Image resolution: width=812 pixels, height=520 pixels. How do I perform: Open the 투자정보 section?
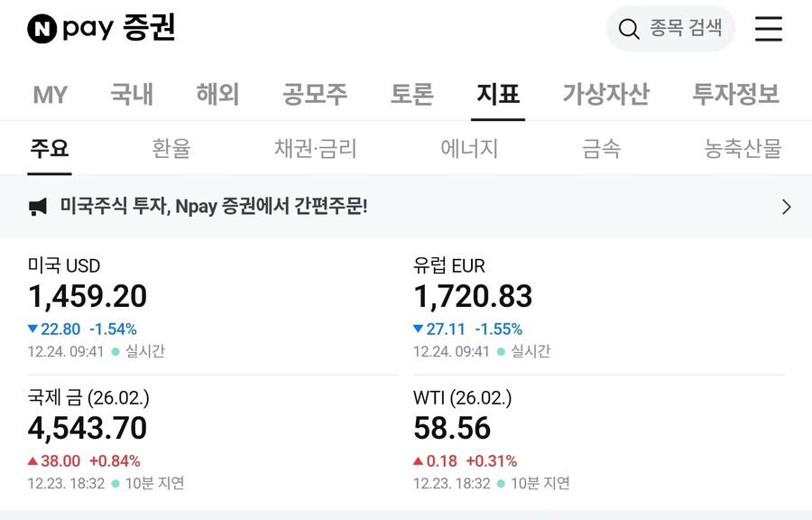[734, 94]
